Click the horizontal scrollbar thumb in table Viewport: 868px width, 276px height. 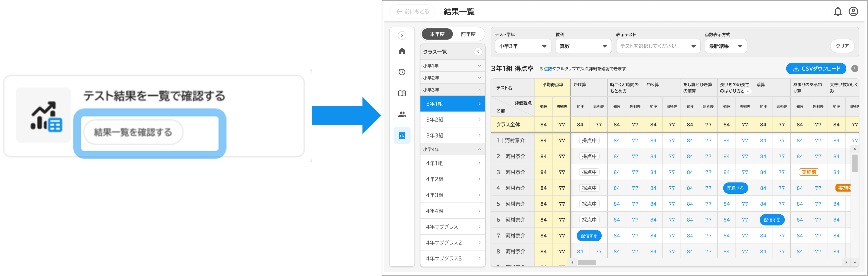587,262
